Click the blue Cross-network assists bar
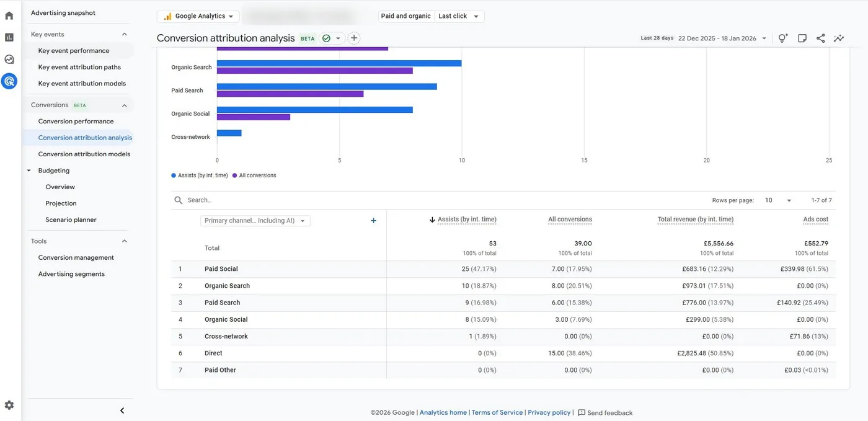The width and height of the screenshot is (868, 421). pos(229,133)
